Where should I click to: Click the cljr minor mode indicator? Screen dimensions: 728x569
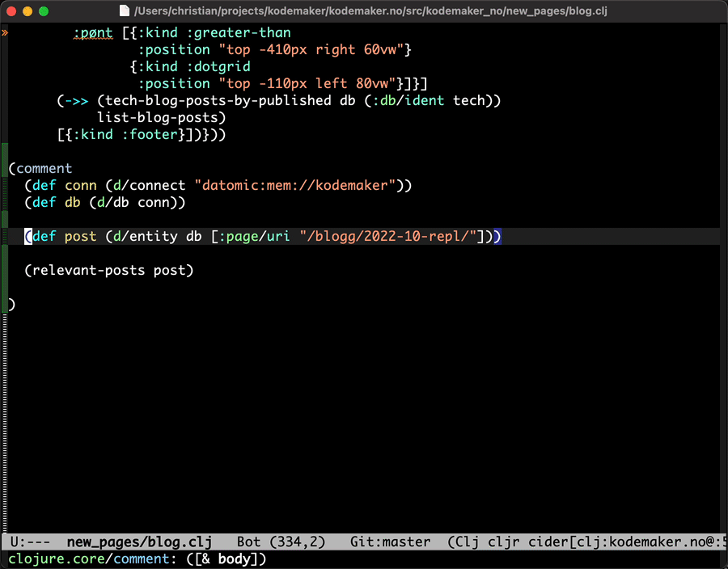coord(506,542)
